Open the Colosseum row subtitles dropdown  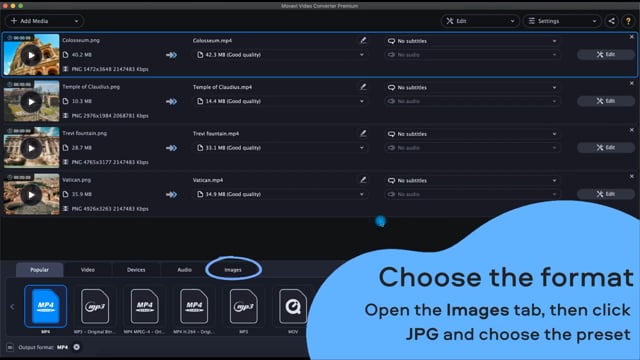tap(472, 41)
